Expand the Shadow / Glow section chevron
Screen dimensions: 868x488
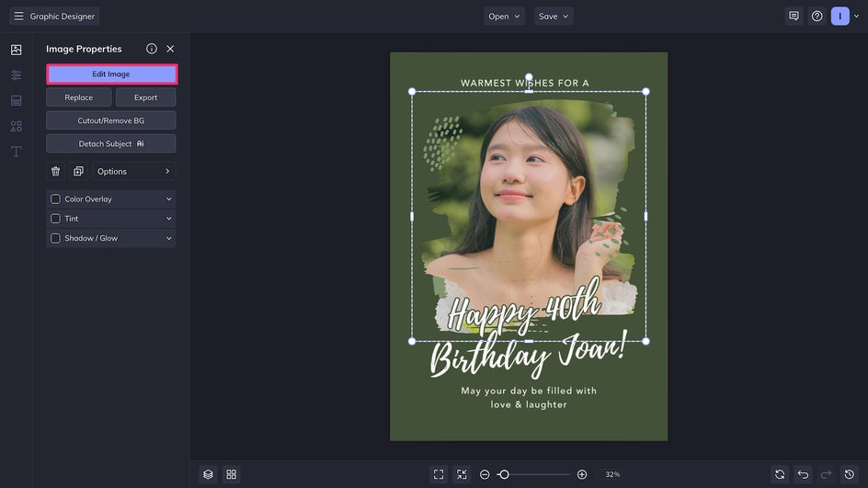point(169,238)
